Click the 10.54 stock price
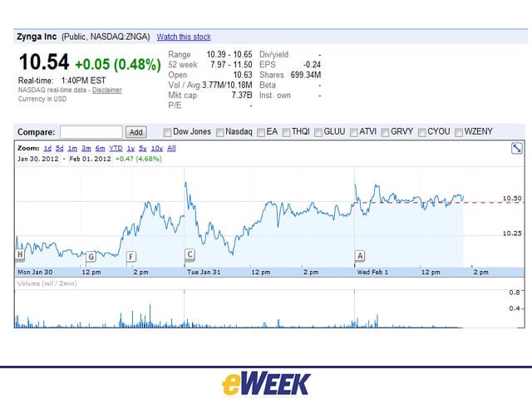 point(44,62)
